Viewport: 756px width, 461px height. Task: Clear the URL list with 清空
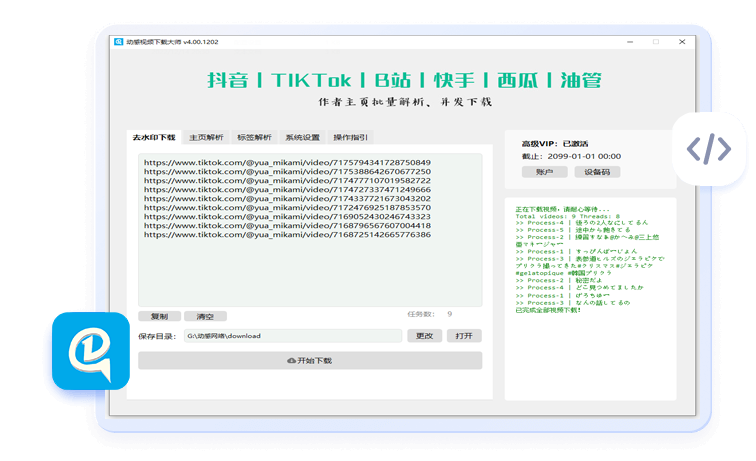(x=205, y=316)
